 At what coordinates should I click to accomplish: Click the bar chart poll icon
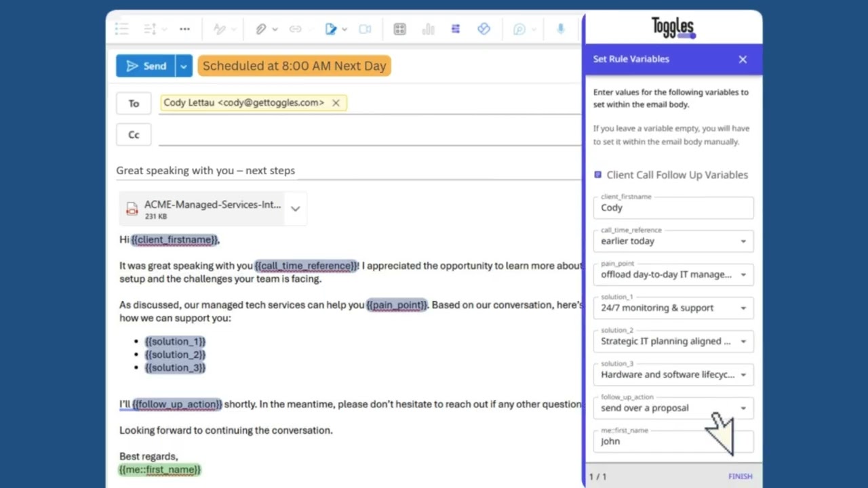pyautogui.click(x=428, y=29)
